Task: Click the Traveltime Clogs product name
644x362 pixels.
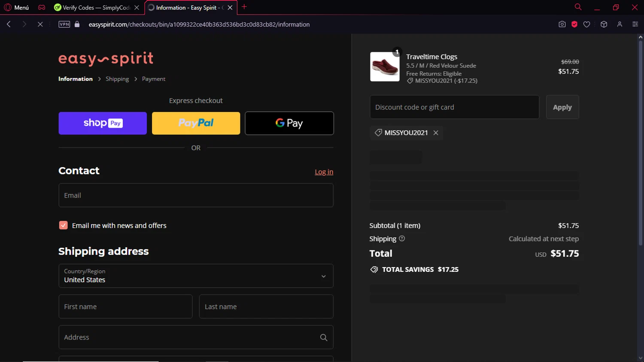Action: 431,57
